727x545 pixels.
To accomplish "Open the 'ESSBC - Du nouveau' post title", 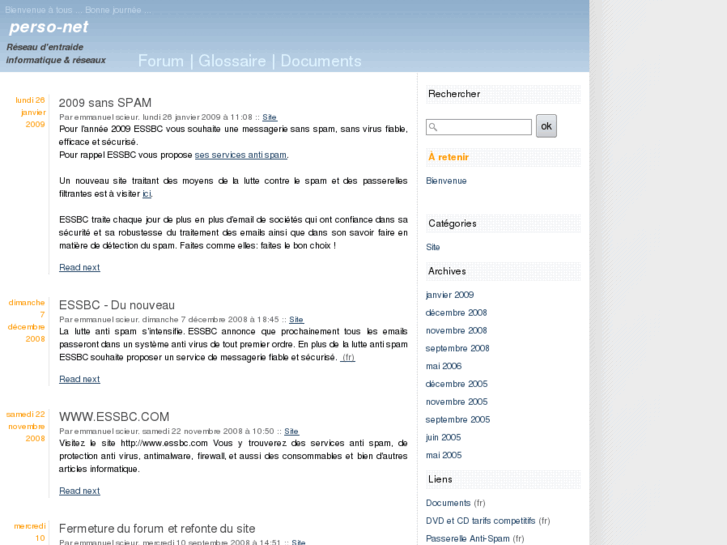I will coord(117,305).
